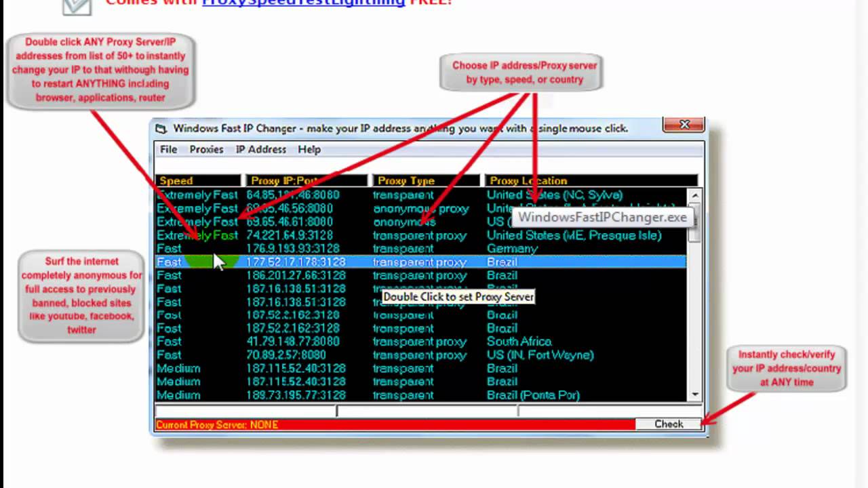Image resolution: width=868 pixels, height=488 pixels.
Task: Sort by the Speed column header
Action: 198,180
